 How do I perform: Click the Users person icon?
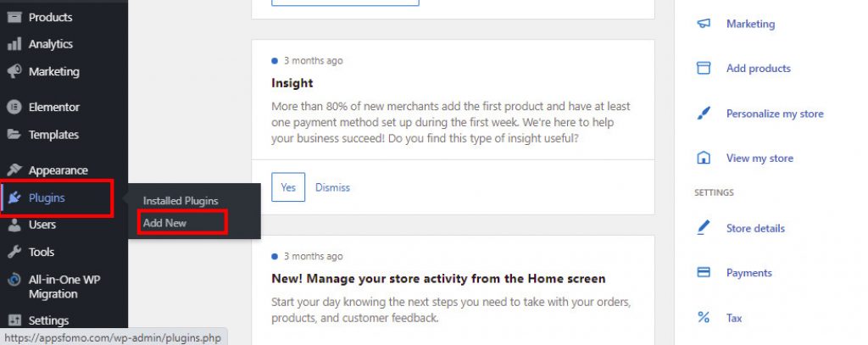point(14,225)
